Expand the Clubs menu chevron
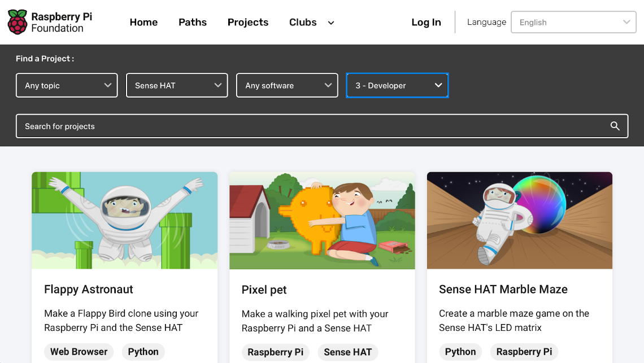Screen dimensions: 644x363 click(x=330, y=23)
